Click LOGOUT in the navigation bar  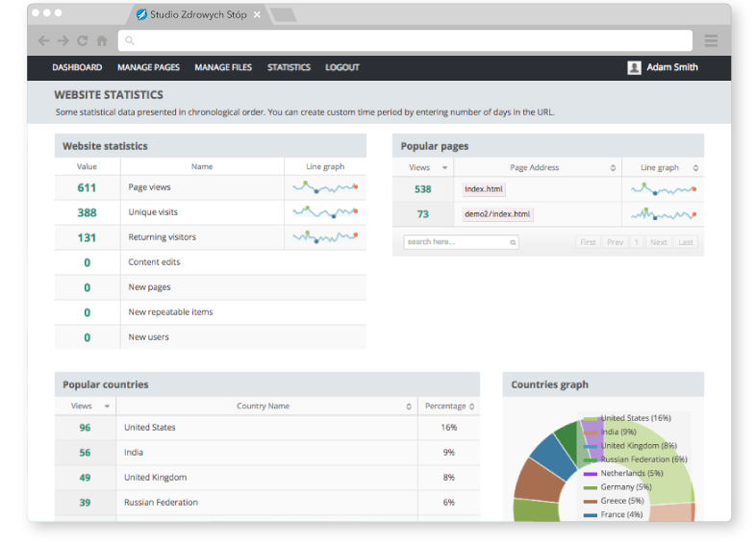click(x=342, y=67)
